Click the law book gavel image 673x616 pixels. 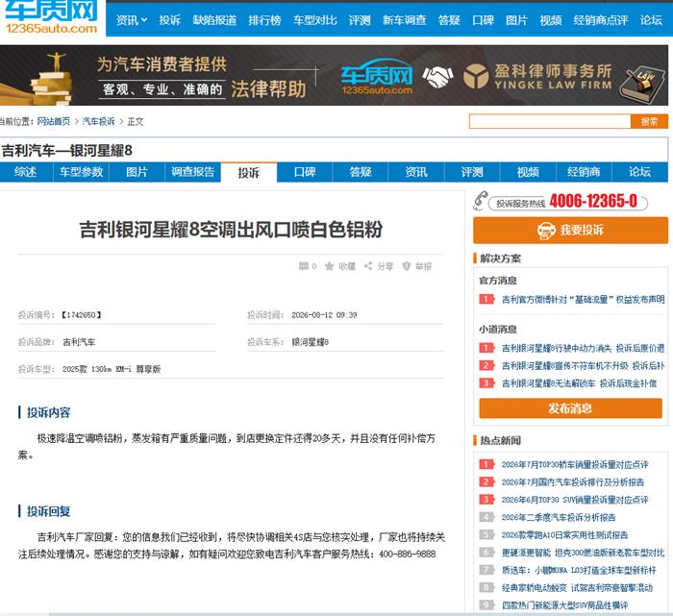642,84
